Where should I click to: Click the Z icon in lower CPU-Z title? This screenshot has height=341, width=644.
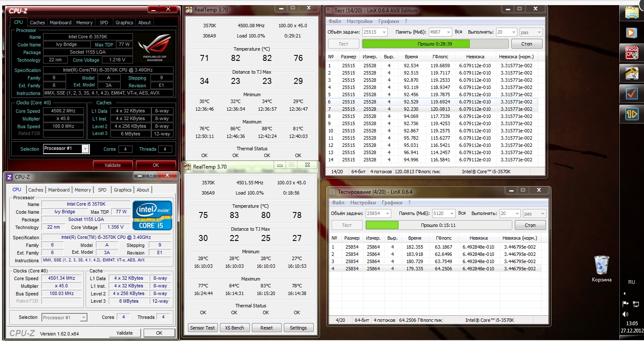click(10, 177)
